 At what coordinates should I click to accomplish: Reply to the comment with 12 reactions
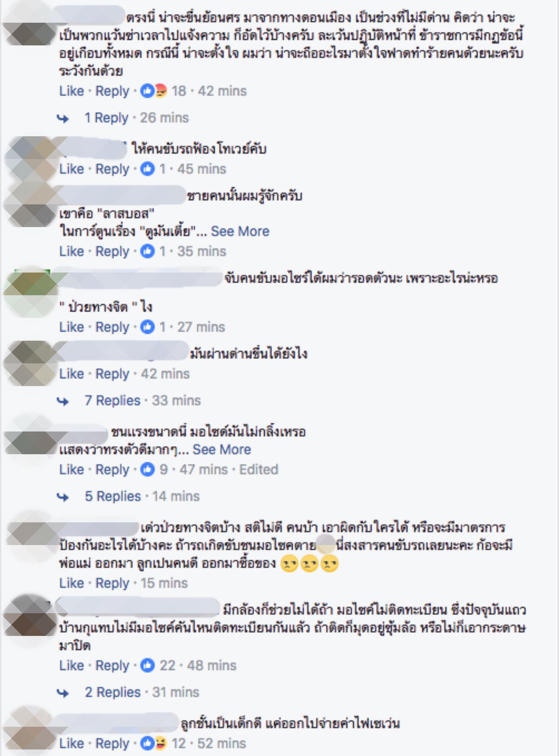[112, 743]
